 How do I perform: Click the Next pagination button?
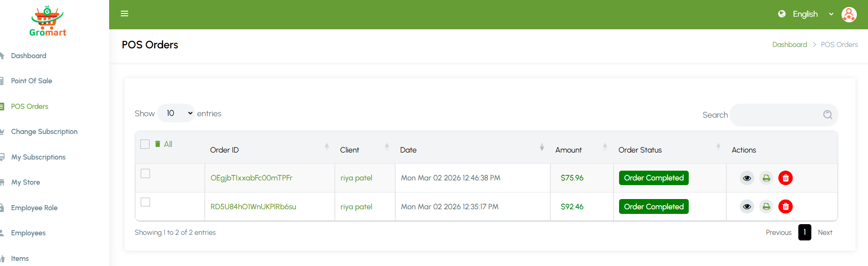(825, 233)
